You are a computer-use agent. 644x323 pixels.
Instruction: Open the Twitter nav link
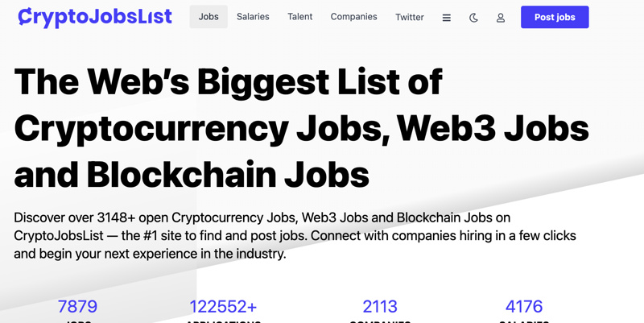pyautogui.click(x=409, y=17)
